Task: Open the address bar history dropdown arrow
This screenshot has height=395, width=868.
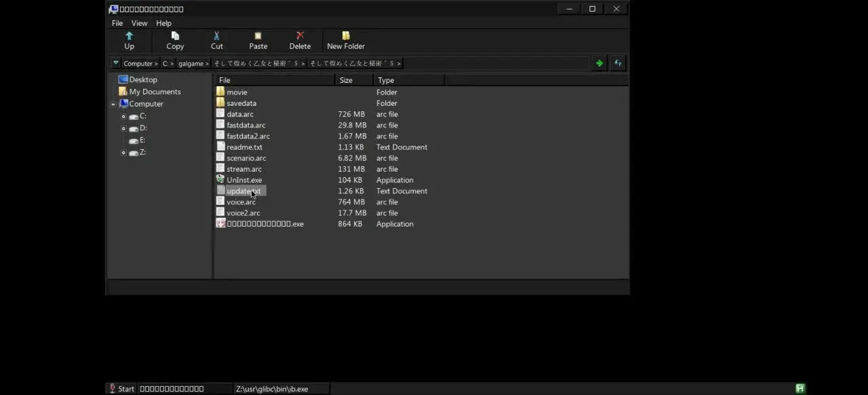Action: pos(116,63)
